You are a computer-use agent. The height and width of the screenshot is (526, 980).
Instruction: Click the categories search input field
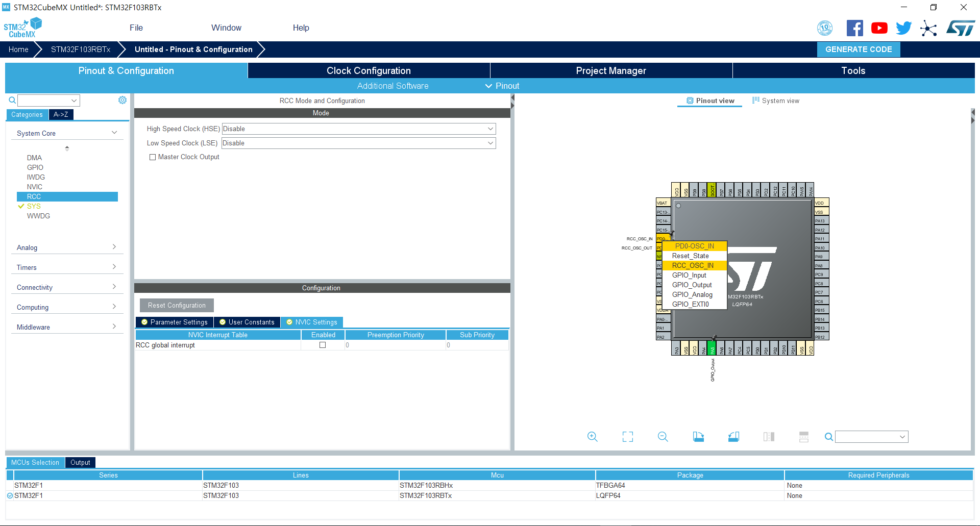click(x=49, y=100)
